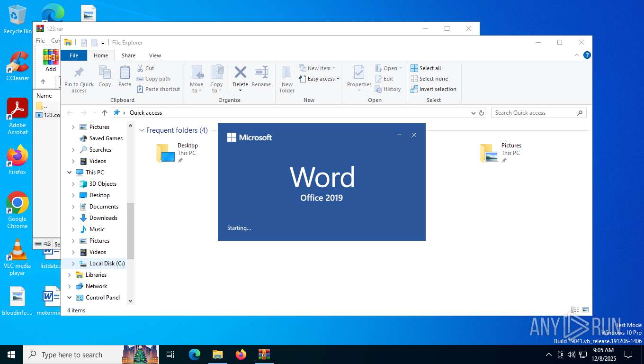Open the Pictures frequent folder
The height and width of the screenshot is (364, 644).
(501, 153)
